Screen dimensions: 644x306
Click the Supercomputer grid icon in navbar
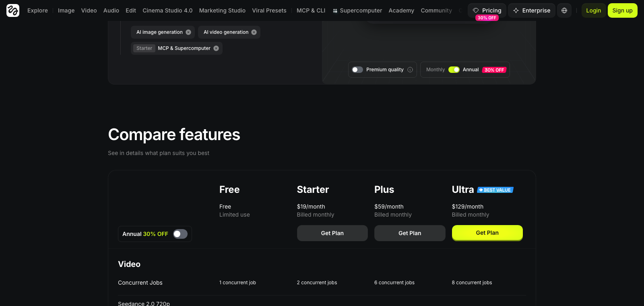pyautogui.click(x=335, y=11)
